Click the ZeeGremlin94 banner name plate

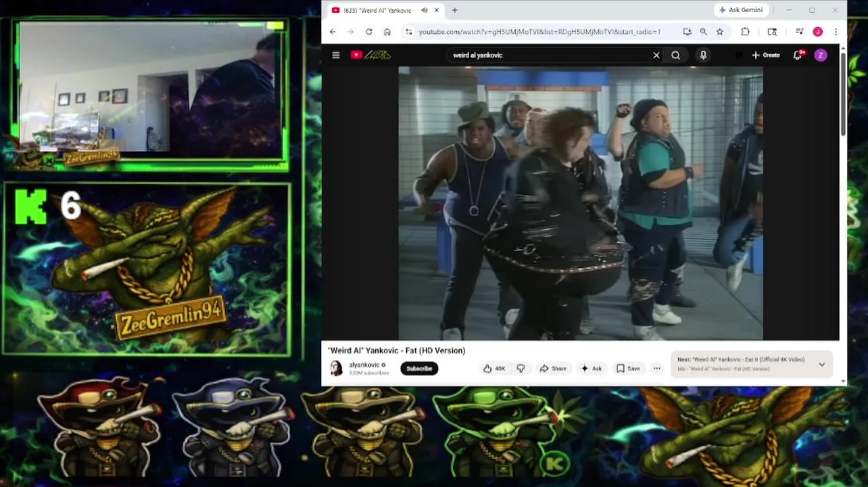(170, 317)
